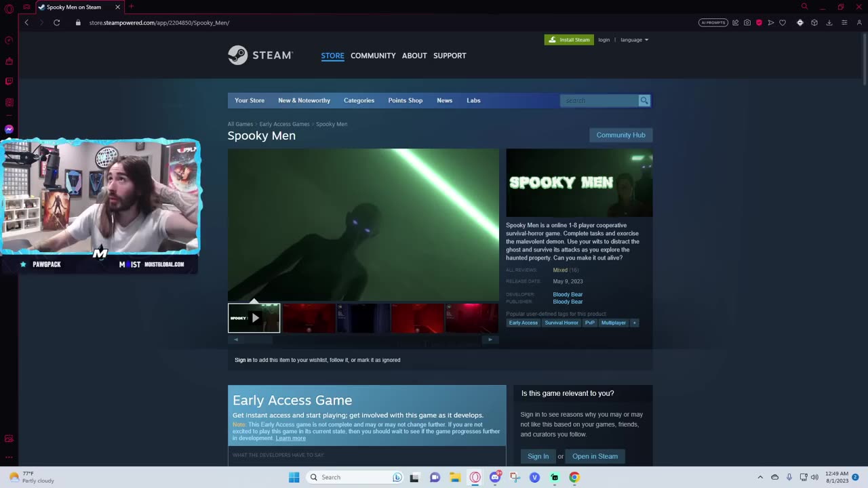868x488 pixels.
Task: Open Easy Setup sliders icon
Action: pos(844,22)
